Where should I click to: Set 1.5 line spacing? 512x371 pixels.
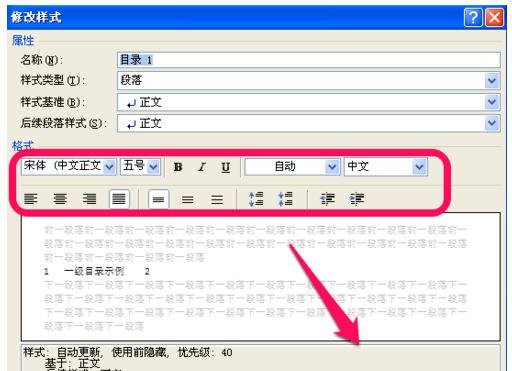pyautogui.click(x=188, y=199)
